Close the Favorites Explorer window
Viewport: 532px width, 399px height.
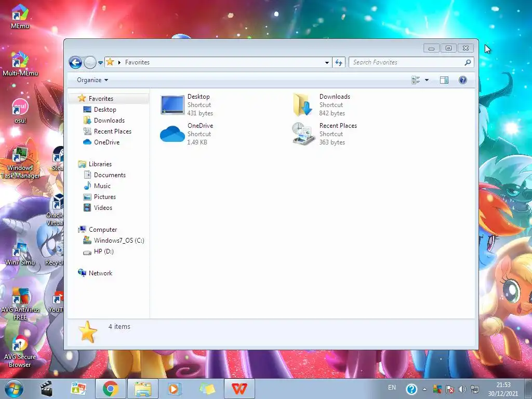[x=466, y=48]
